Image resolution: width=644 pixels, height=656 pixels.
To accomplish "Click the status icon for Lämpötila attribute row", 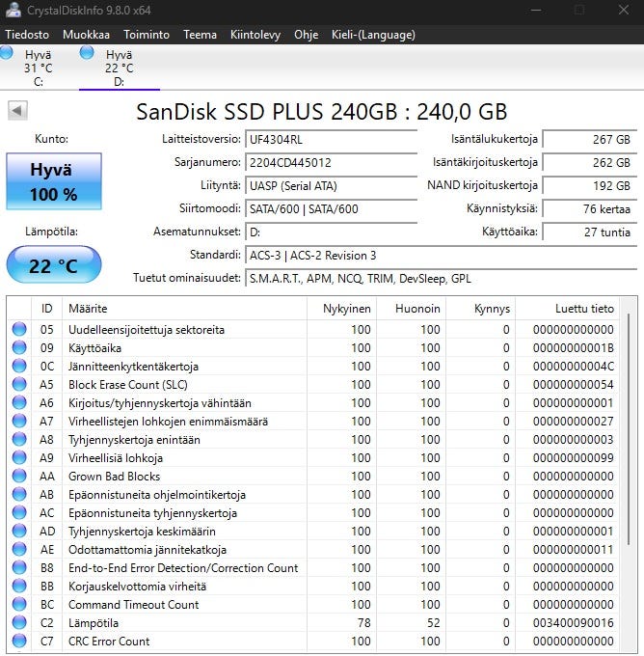I will click(x=19, y=623).
